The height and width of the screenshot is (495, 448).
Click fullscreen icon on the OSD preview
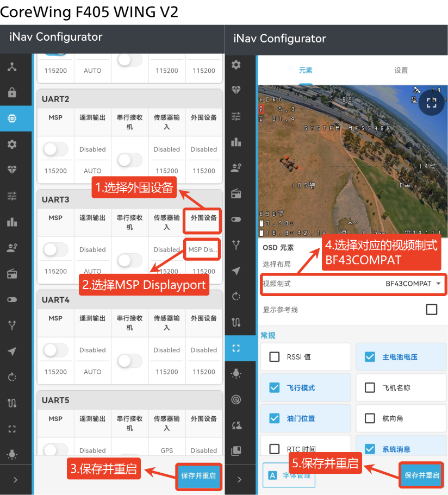click(x=431, y=103)
